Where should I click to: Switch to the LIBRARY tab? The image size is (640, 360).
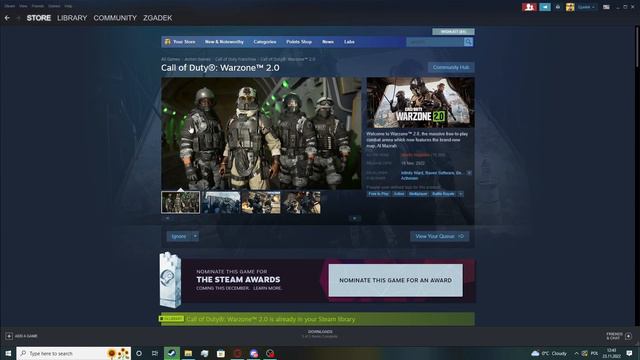point(72,18)
